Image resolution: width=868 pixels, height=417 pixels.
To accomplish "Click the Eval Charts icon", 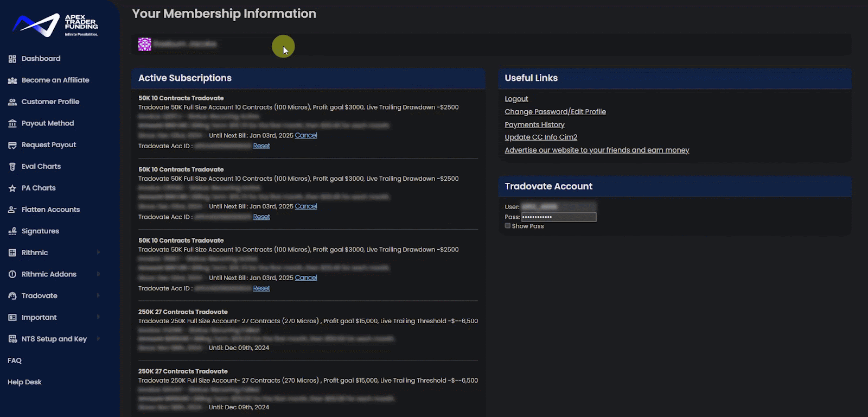I will (x=12, y=167).
